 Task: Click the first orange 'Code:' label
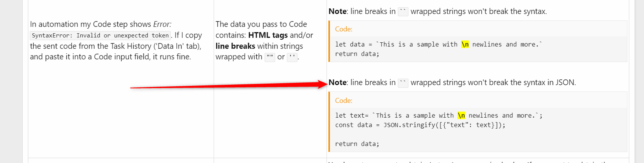(344, 29)
